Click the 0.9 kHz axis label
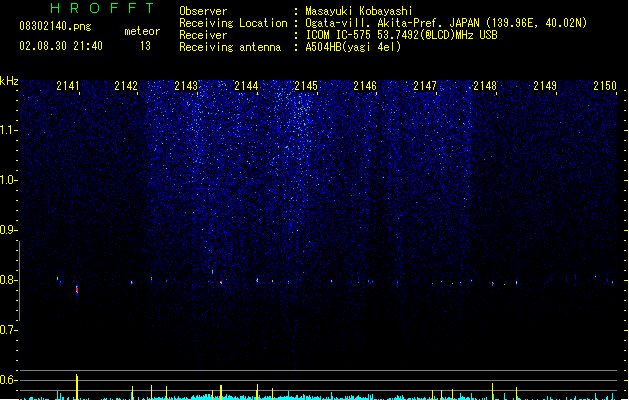Screen dimensions: 629x400 click(8, 230)
